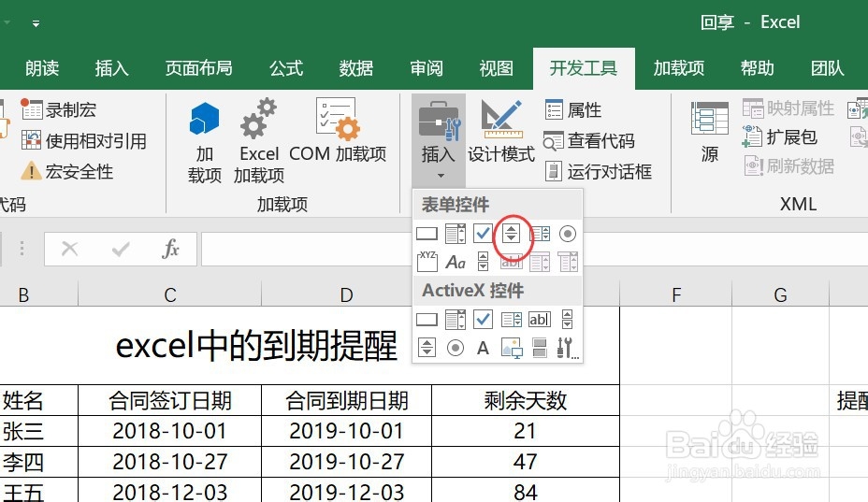Switch to the 视图 tab
This screenshot has height=502, width=868.
(x=496, y=68)
